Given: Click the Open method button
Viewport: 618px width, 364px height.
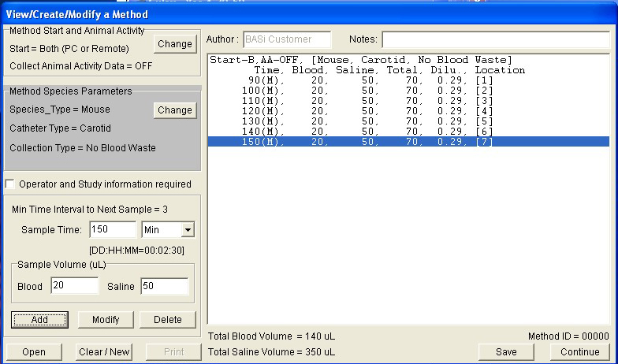Looking at the screenshot, I should 34,351.
